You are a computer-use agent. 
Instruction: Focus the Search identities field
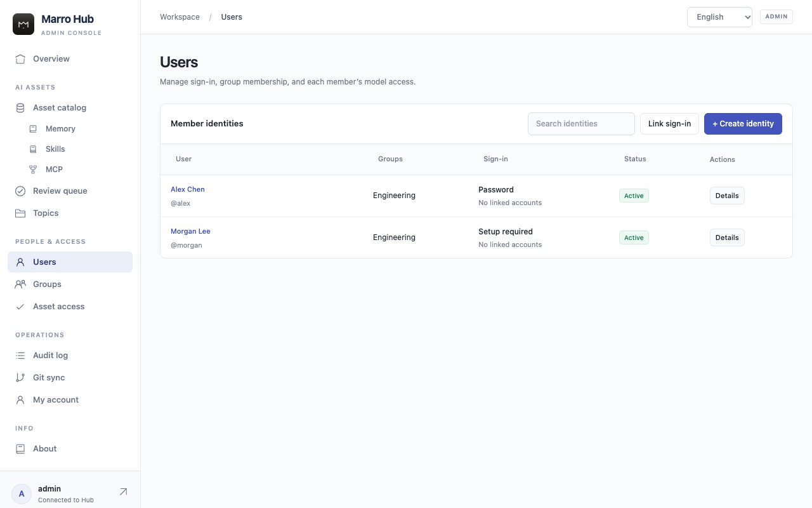tap(581, 124)
